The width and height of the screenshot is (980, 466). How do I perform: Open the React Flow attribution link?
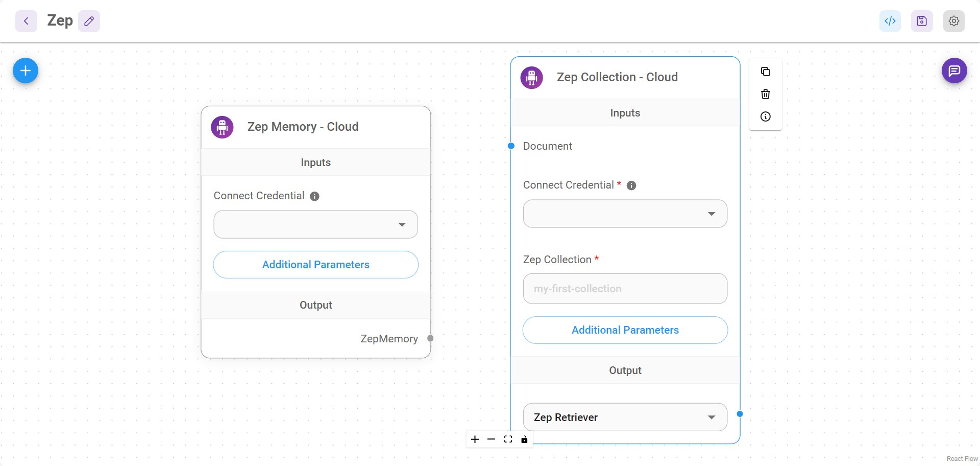pyautogui.click(x=962, y=459)
